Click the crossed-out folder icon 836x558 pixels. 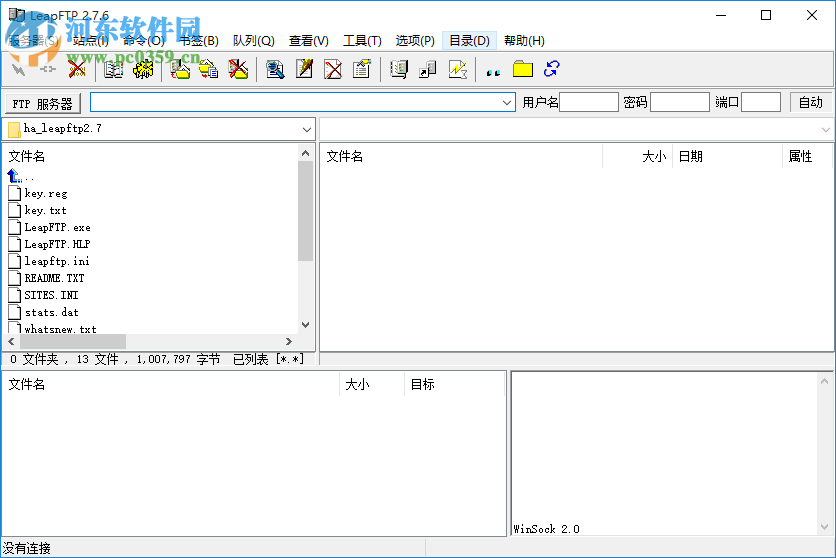coord(238,69)
